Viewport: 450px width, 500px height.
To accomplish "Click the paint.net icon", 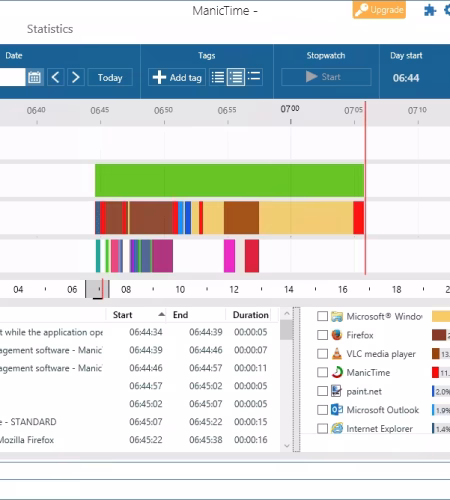I will (x=336, y=391).
